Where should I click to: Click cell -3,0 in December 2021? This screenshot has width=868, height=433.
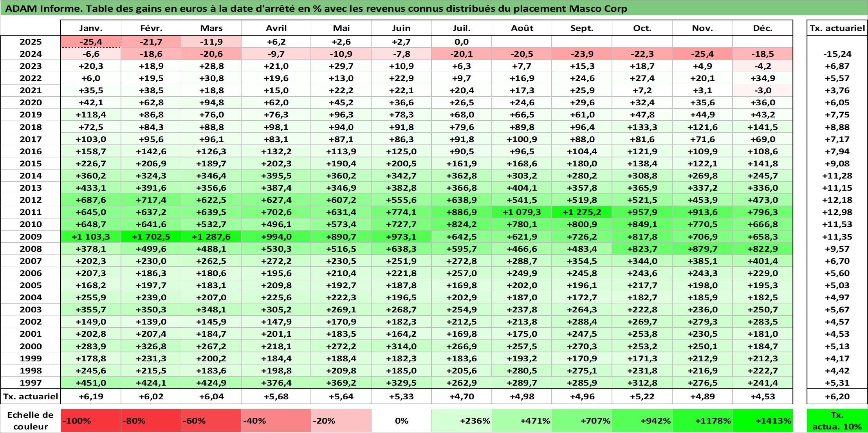[x=763, y=90]
